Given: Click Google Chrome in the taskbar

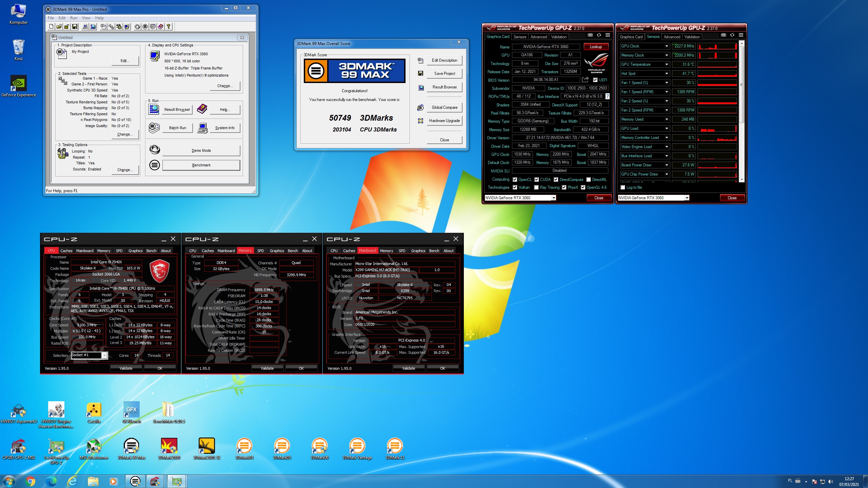Looking at the screenshot, I should point(30,481).
